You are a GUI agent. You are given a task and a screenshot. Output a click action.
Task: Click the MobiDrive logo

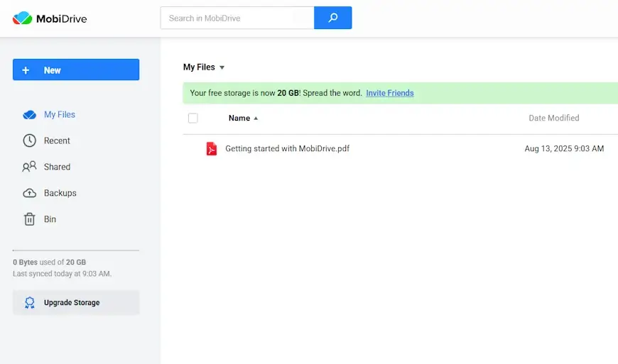50,18
